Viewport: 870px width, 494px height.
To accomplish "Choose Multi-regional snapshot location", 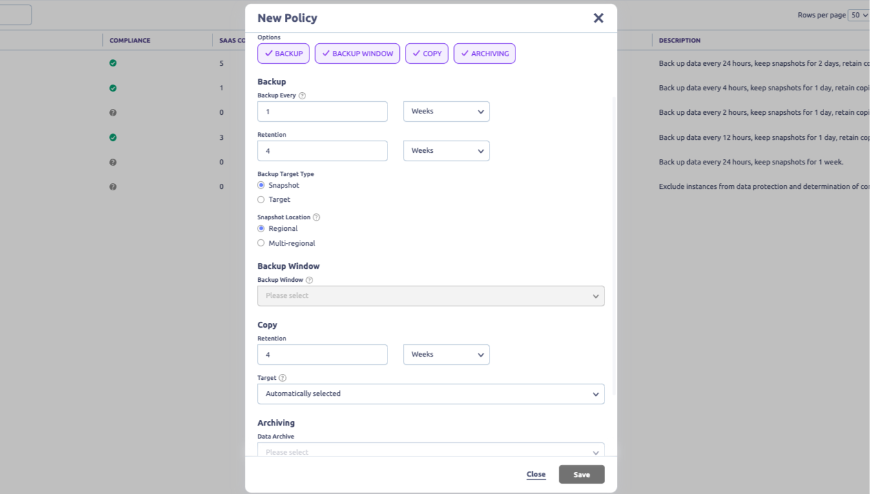I will click(x=262, y=242).
